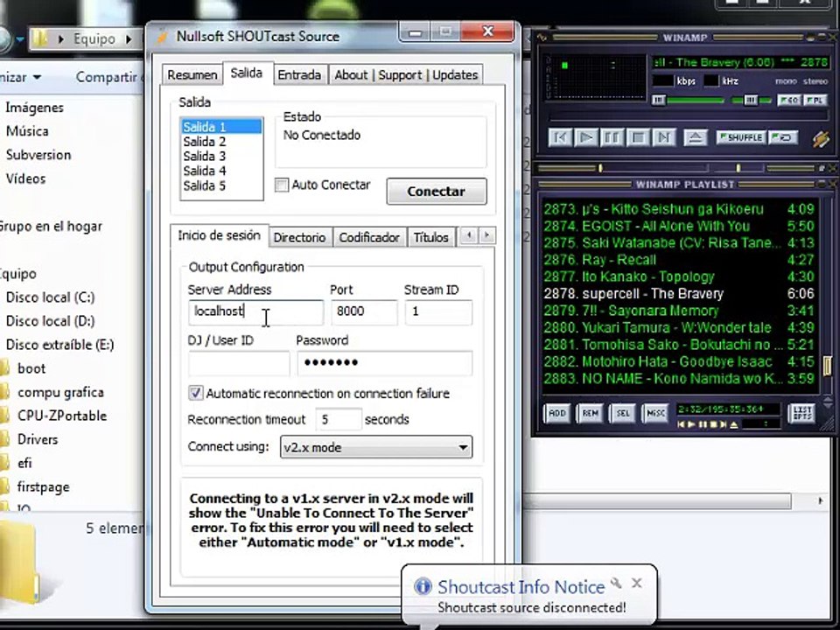Click playlist MISC button

655,413
